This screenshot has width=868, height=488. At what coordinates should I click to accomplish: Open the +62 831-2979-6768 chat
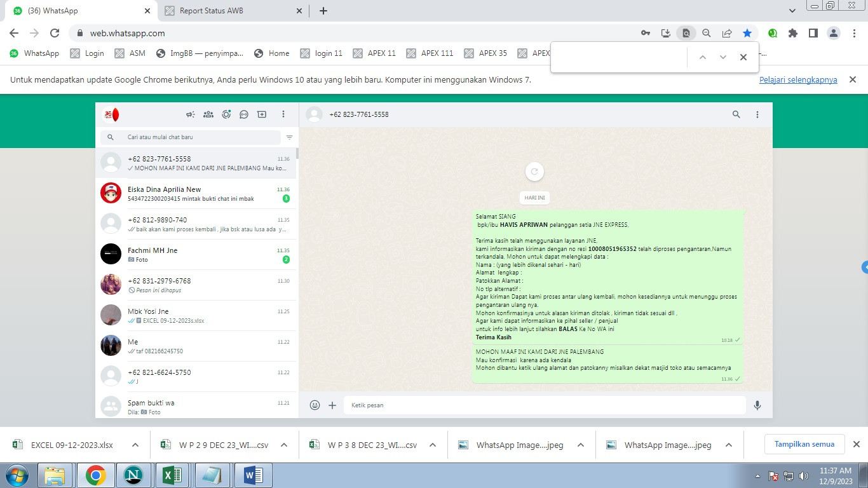coord(196,285)
